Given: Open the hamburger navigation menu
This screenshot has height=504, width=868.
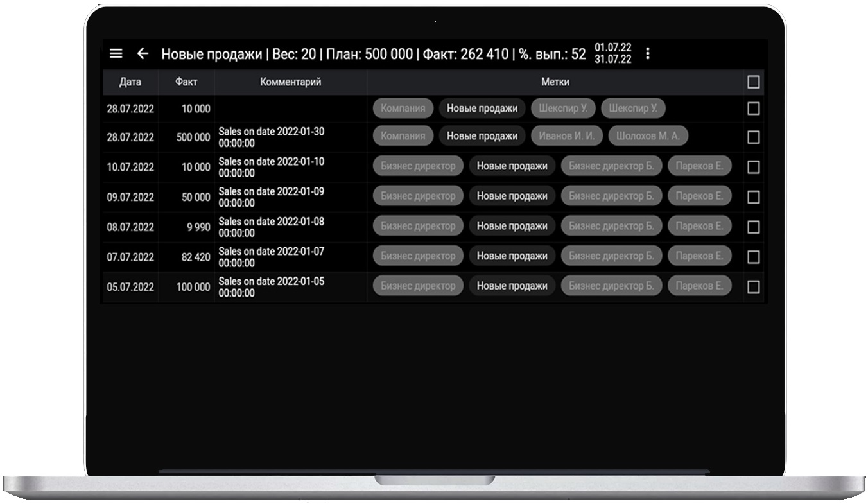Looking at the screenshot, I should [116, 54].
